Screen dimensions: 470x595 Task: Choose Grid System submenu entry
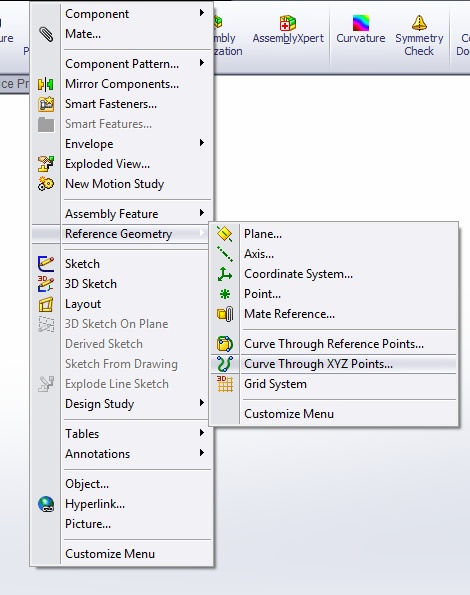(334, 384)
